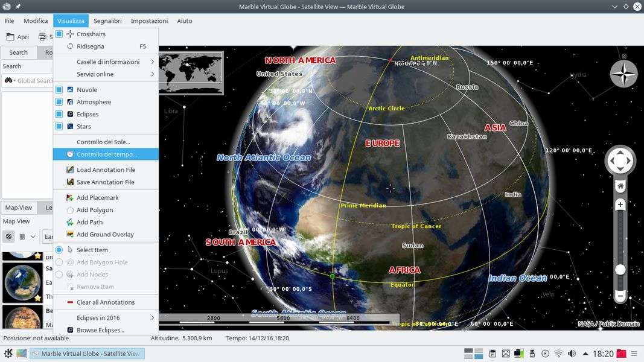Choose the Add Path option
Image resolution: width=644 pixels, height=362 pixels.
pyautogui.click(x=89, y=222)
